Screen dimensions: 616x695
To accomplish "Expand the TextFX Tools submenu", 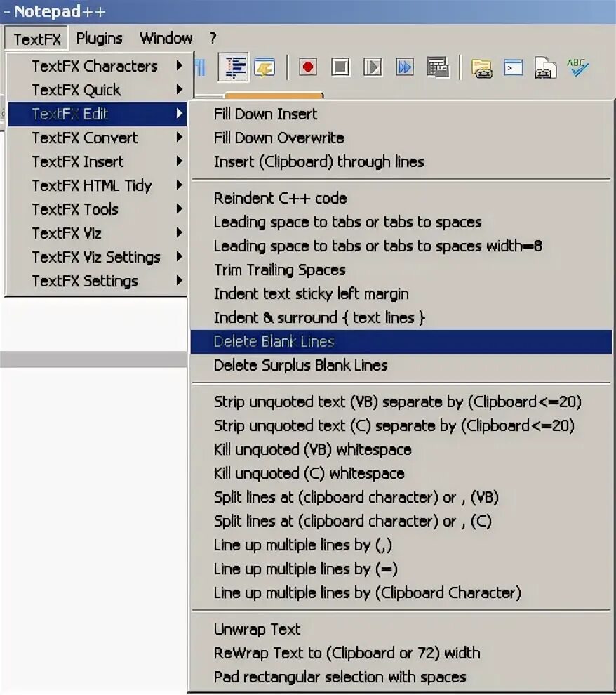I will [98, 209].
